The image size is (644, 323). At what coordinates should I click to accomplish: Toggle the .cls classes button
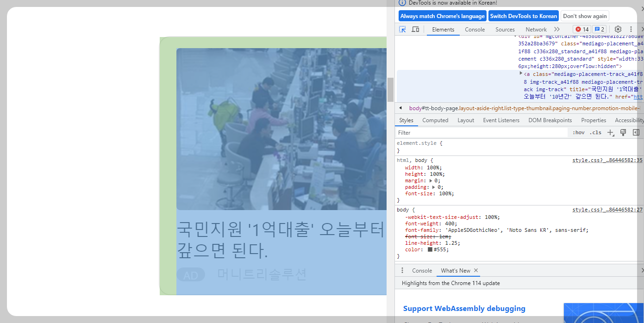coord(595,132)
